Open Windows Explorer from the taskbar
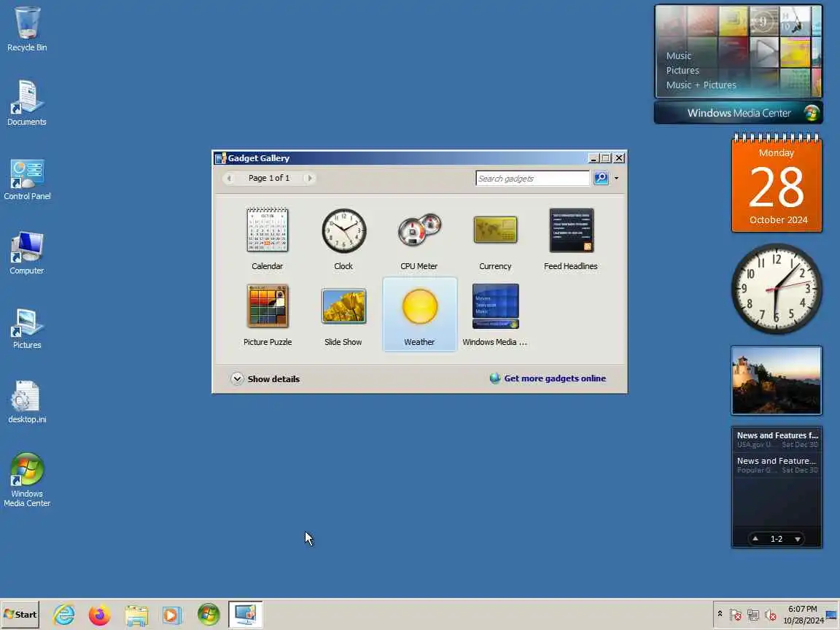The height and width of the screenshot is (630, 840). tap(136, 615)
